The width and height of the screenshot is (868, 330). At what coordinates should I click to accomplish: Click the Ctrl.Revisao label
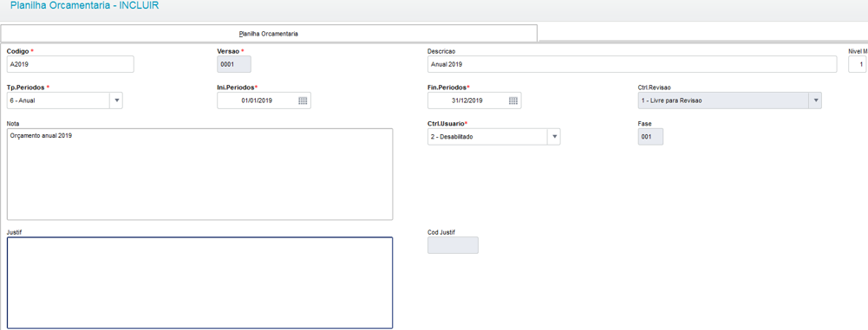click(655, 87)
